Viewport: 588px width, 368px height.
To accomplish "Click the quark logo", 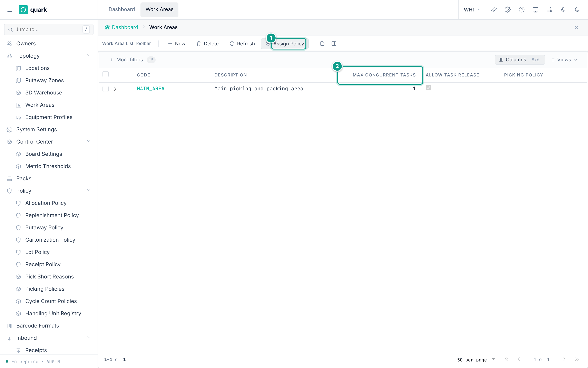I will click(x=33, y=10).
